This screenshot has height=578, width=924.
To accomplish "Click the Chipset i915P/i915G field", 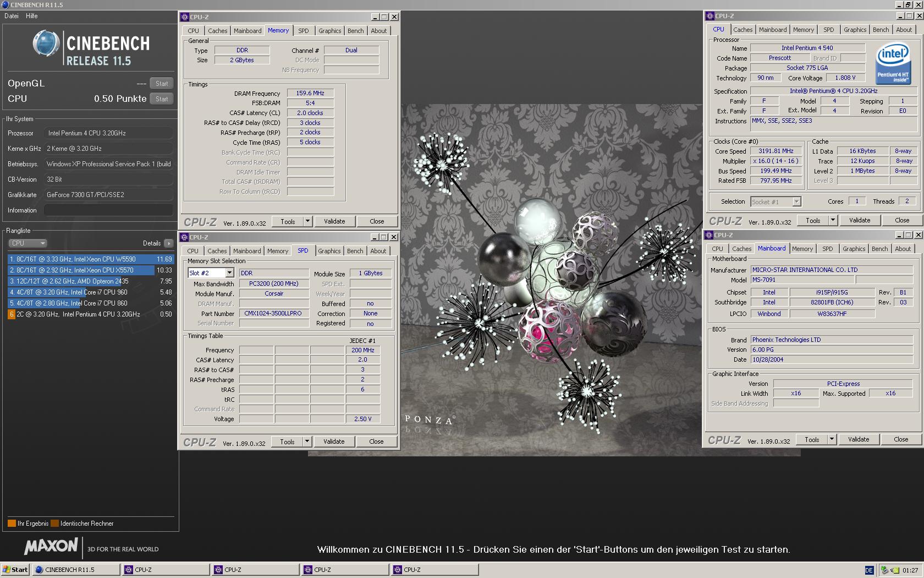I will (x=832, y=292).
